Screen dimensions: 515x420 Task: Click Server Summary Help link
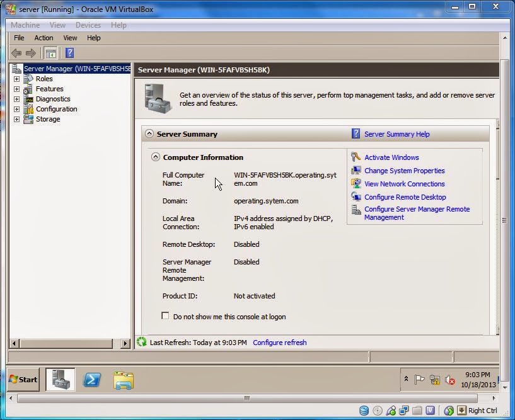[396, 134]
